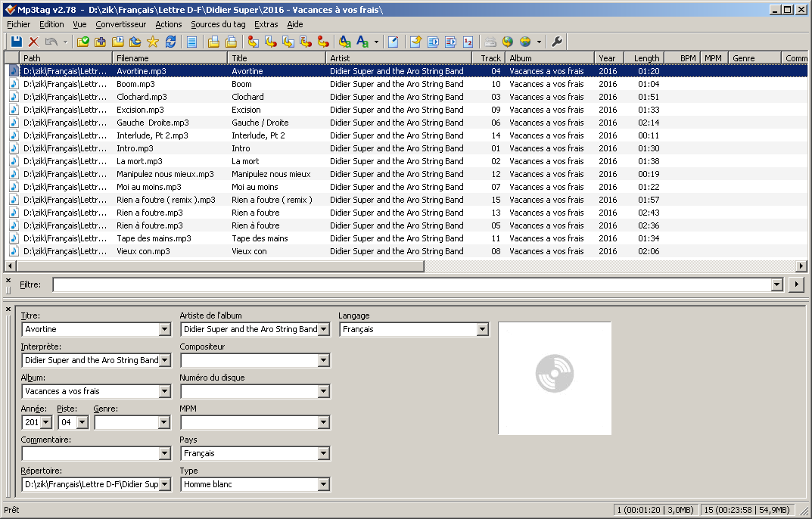Close the tag panel with its X

pyautogui.click(x=8, y=309)
